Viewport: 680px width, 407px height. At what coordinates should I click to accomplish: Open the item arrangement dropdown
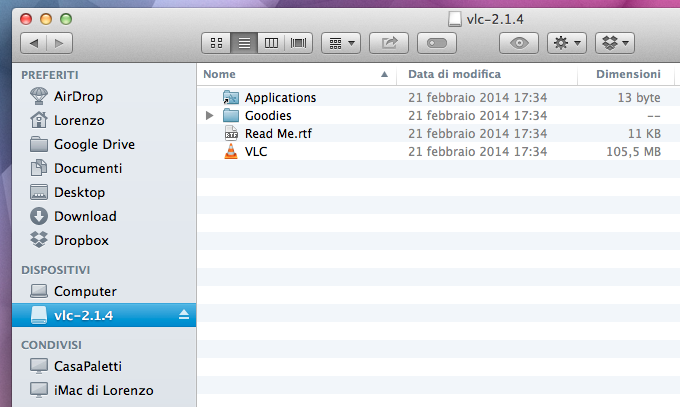tap(341, 43)
